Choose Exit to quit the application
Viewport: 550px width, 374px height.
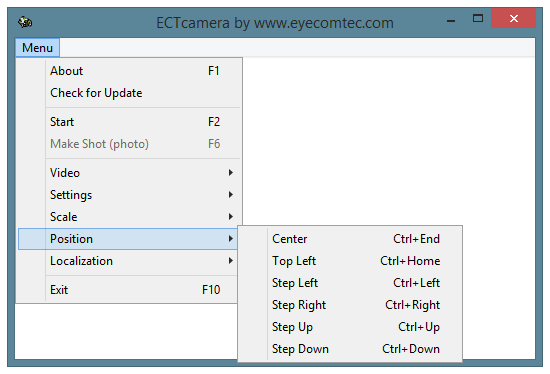[x=128, y=290]
